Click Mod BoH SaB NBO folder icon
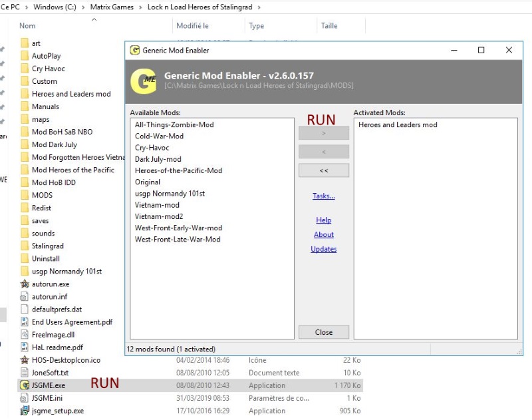 tap(25, 132)
